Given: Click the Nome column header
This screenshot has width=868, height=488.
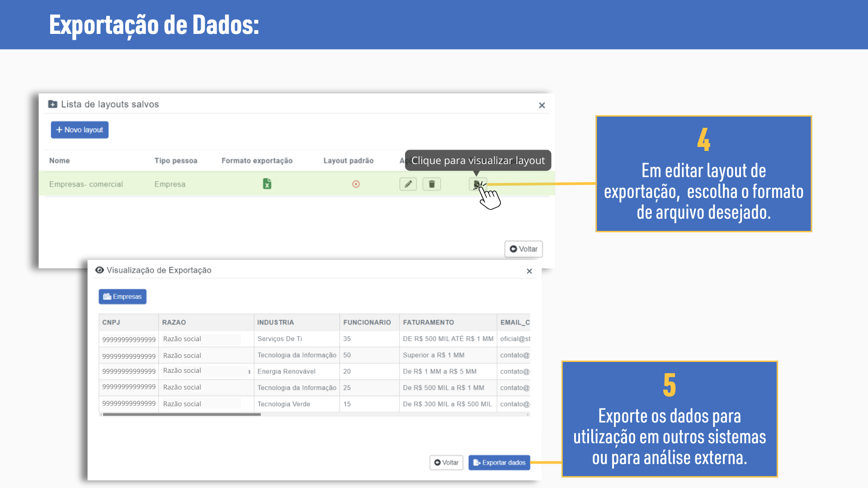Looking at the screenshot, I should pos(59,160).
